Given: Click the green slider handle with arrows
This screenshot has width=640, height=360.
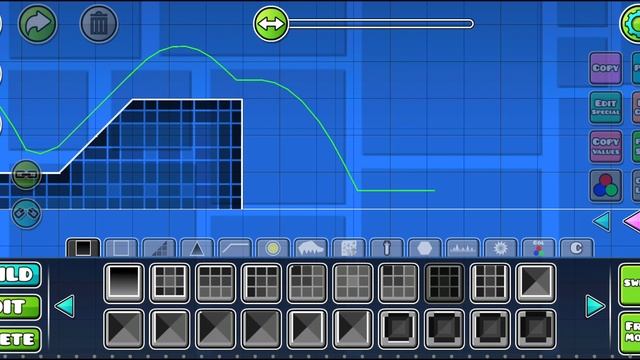Looking at the screenshot, I should click(271, 24).
